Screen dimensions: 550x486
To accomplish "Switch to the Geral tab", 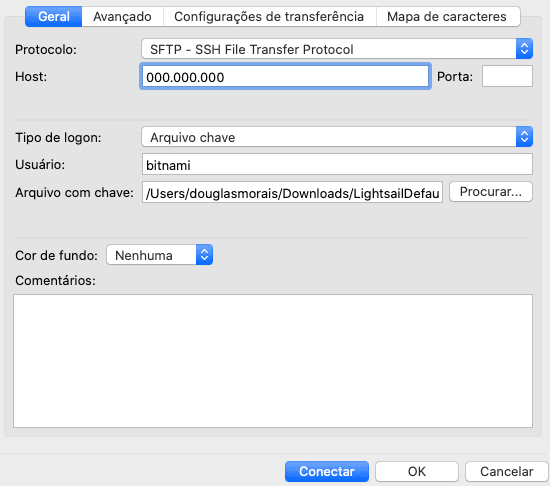I will pyautogui.click(x=54, y=16).
